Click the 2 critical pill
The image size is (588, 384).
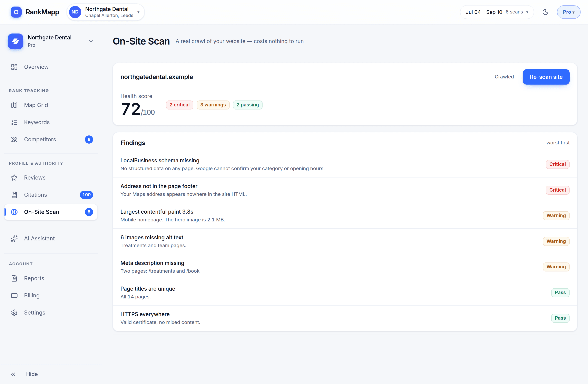tap(180, 105)
